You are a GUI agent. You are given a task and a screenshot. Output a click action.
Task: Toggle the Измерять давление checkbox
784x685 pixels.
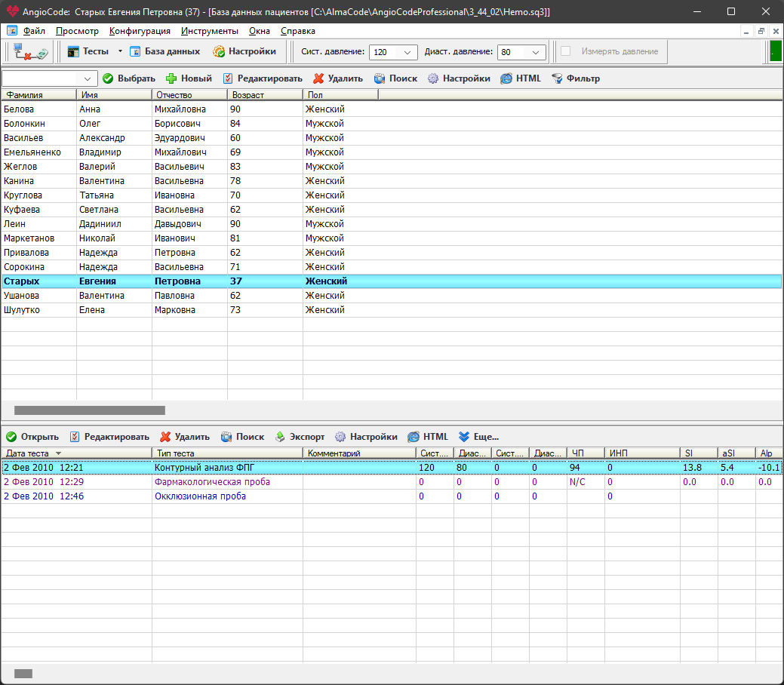point(566,51)
